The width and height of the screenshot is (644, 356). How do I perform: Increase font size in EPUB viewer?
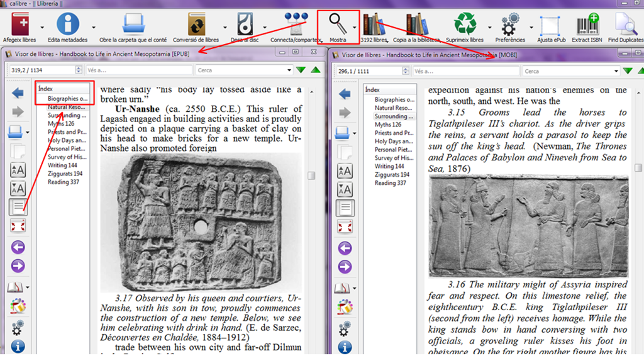point(18,170)
